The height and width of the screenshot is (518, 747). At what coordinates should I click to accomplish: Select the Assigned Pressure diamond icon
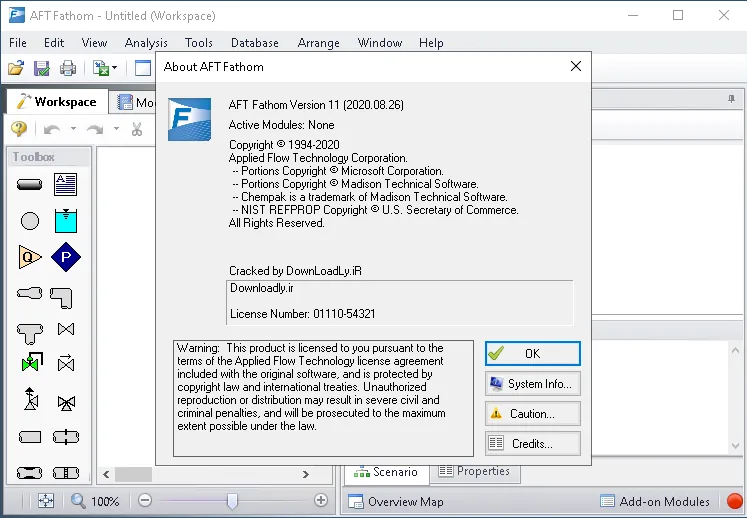point(66,257)
